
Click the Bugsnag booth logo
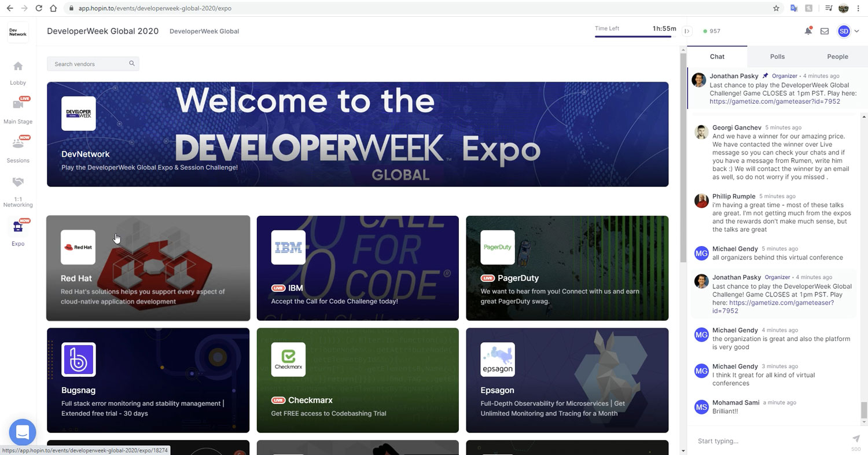[78, 359]
